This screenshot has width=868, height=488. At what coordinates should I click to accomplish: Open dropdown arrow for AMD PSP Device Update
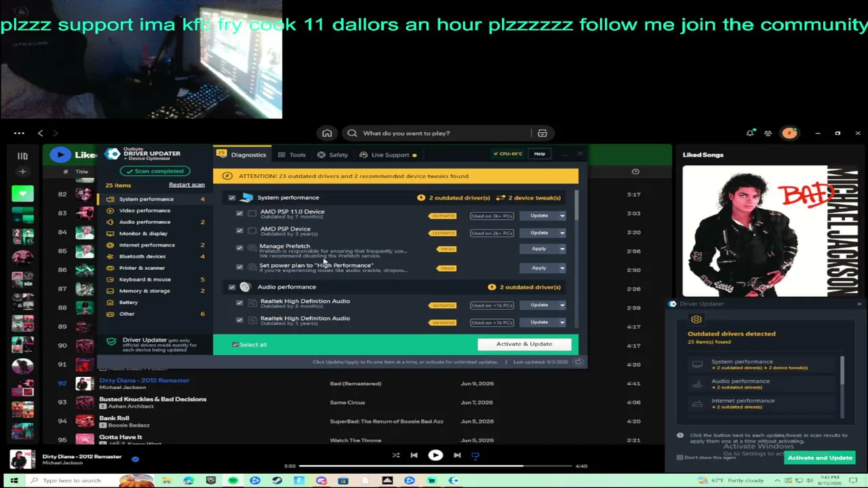click(x=562, y=232)
